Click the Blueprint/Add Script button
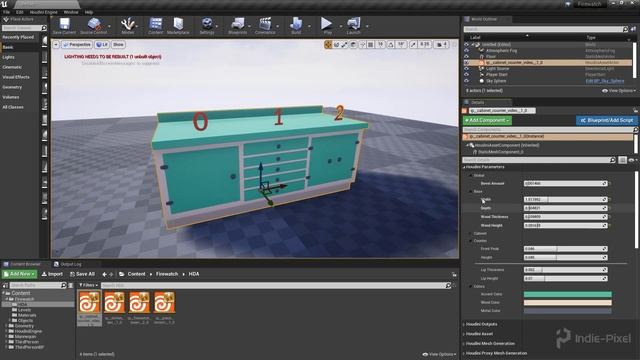Image resolution: width=640 pixels, height=360 pixels. click(x=606, y=120)
